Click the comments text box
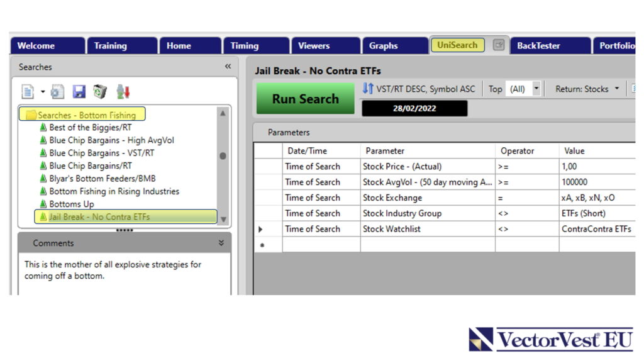The width and height of the screenshot is (644, 358). click(x=124, y=273)
